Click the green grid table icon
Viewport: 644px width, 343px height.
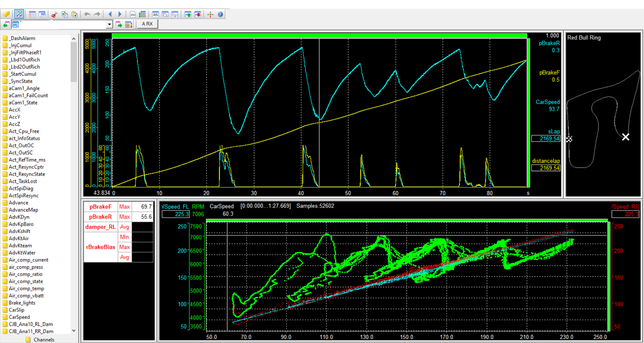(x=142, y=14)
